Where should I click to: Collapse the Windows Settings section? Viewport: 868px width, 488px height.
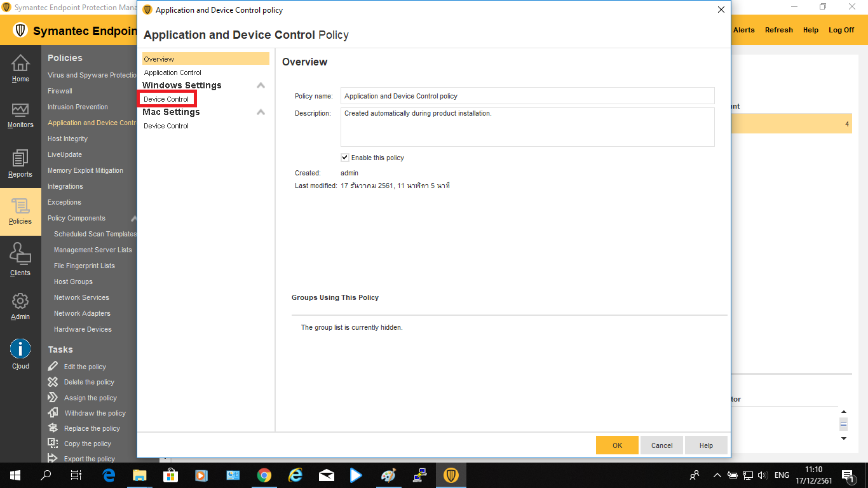261,86
